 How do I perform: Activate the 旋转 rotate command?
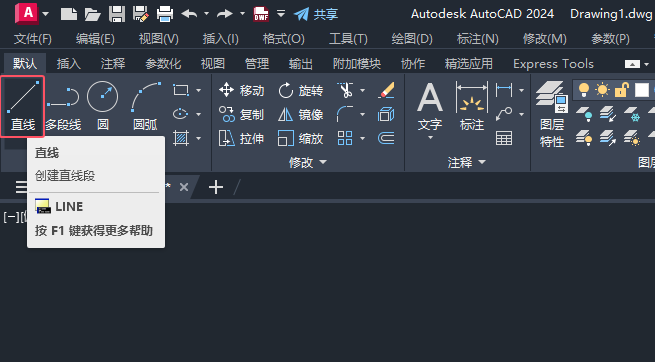pyautogui.click(x=300, y=90)
